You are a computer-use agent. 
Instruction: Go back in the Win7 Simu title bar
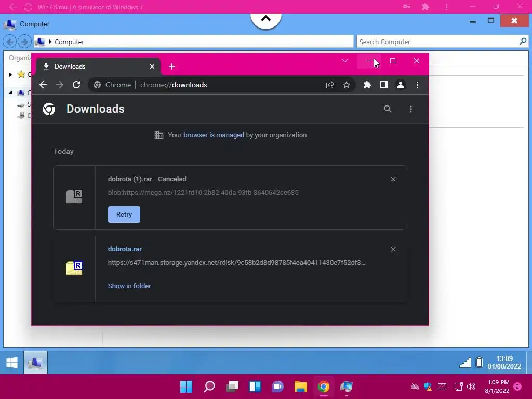pos(13,7)
